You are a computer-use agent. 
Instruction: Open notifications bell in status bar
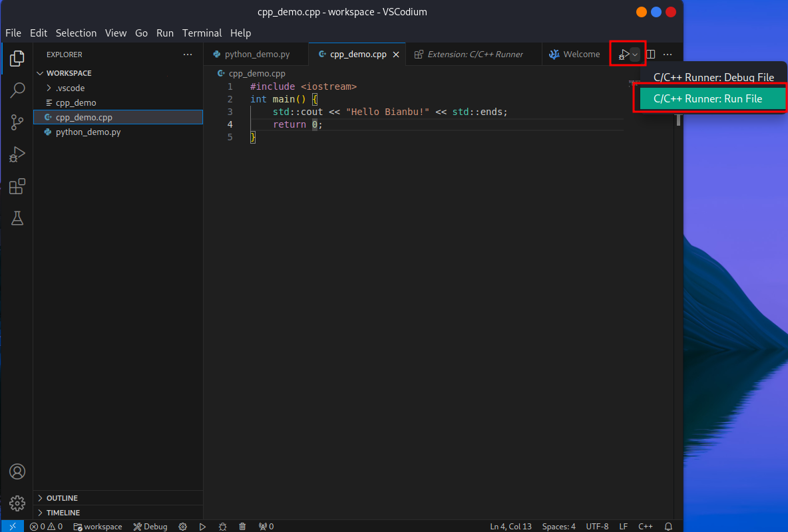point(668,527)
